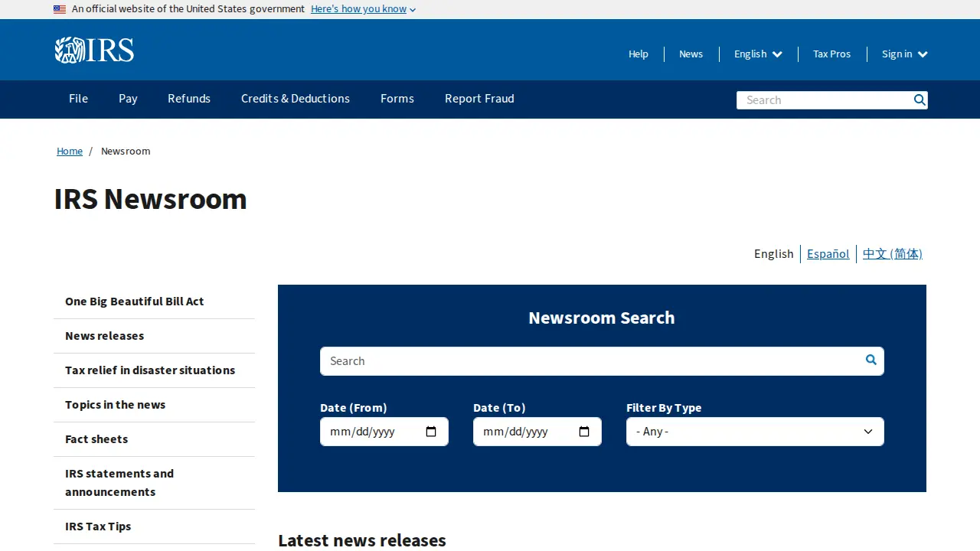Open the File menu
This screenshot has width=980, height=551.
[78, 99]
